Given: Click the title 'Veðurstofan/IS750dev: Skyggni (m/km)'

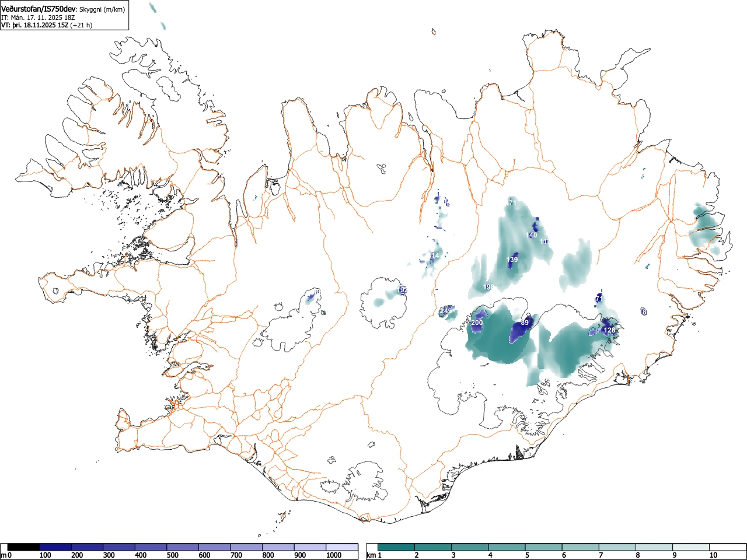Looking at the screenshot, I should [63, 9].
